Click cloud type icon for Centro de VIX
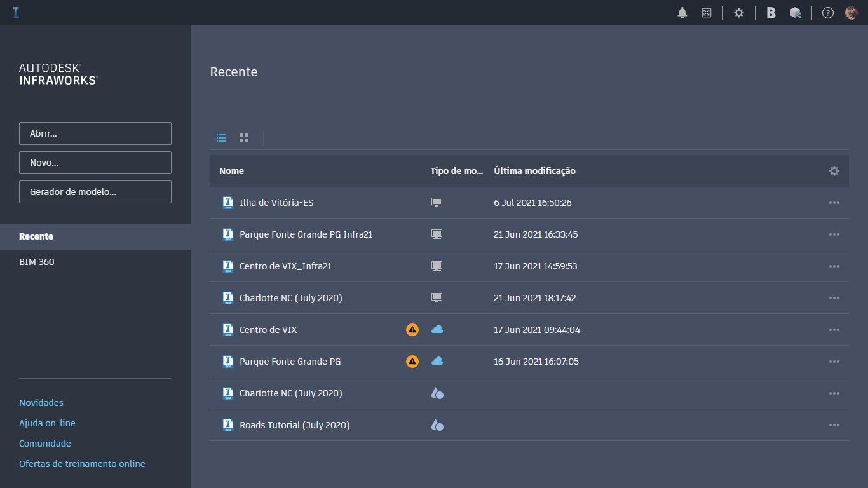Viewport: 868px width, 488px height. (437, 329)
